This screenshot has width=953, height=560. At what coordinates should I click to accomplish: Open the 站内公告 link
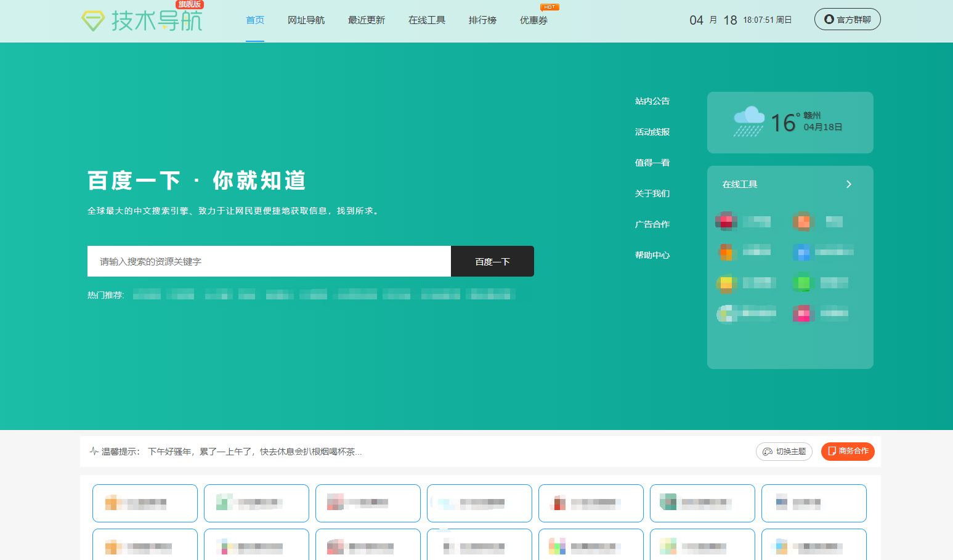pos(652,101)
